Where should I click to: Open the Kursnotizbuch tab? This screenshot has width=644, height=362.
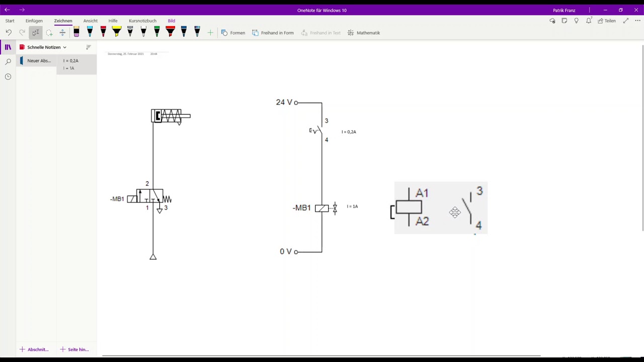(x=143, y=21)
